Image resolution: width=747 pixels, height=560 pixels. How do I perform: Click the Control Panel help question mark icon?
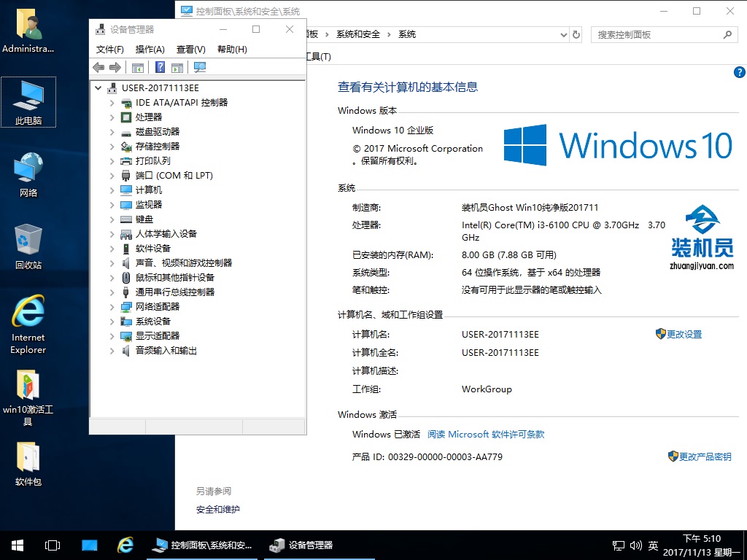click(x=739, y=72)
